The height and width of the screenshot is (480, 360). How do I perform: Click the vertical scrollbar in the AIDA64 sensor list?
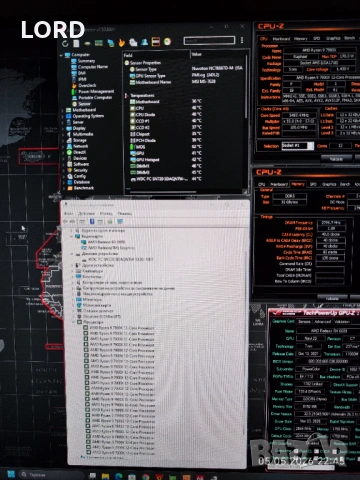click(x=246, y=87)
